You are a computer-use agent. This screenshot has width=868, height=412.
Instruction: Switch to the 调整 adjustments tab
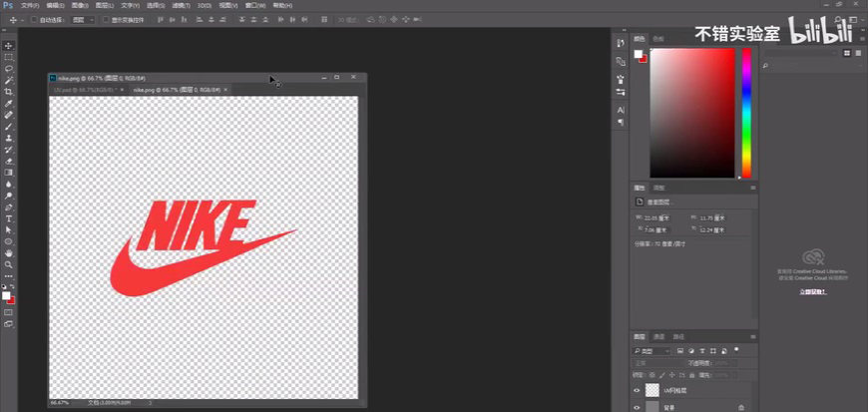pos(657,189)
